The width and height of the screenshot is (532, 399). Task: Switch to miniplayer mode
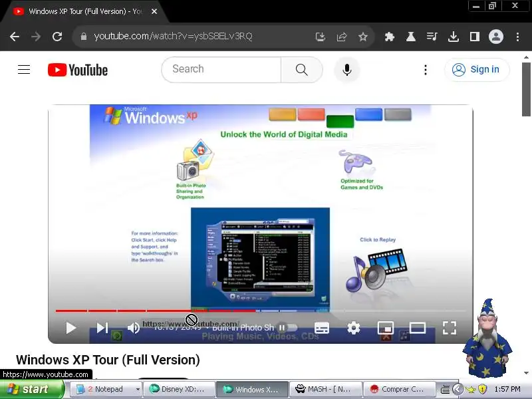pyautogui.click(x=386, y=328)
